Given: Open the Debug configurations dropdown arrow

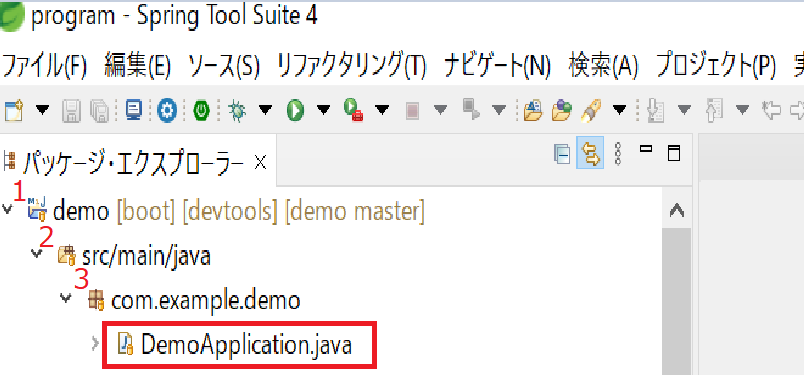Looking at the screenshot, I should click(x=265, y=110).
